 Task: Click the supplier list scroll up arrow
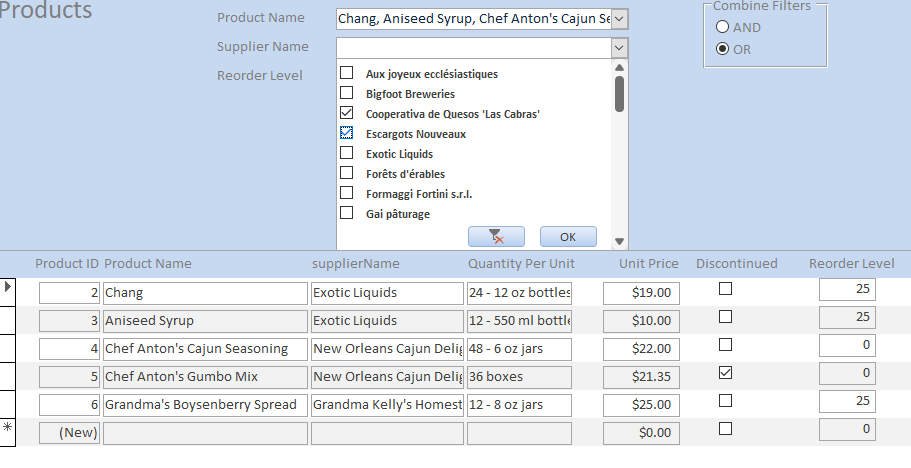tap(619, 67)
